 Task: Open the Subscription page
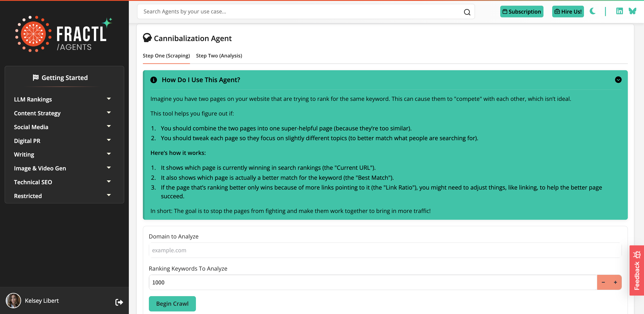(522, 11)
